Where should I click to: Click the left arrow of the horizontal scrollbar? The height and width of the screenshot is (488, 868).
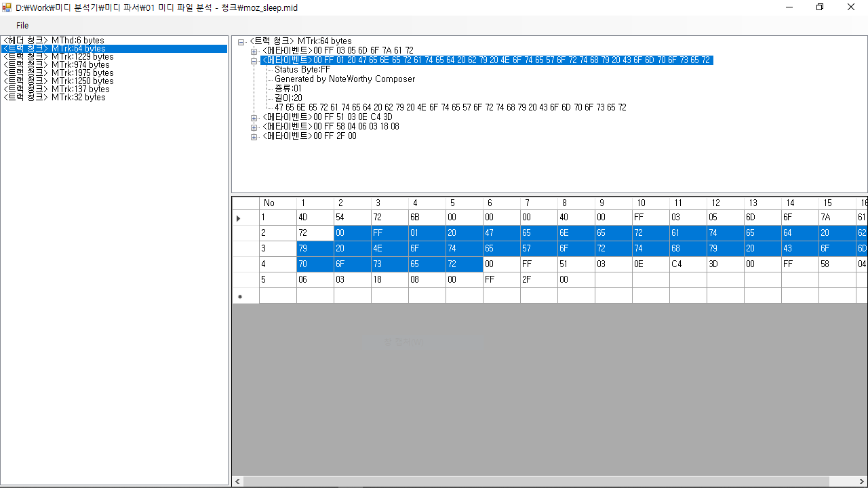tap(237, 481)
